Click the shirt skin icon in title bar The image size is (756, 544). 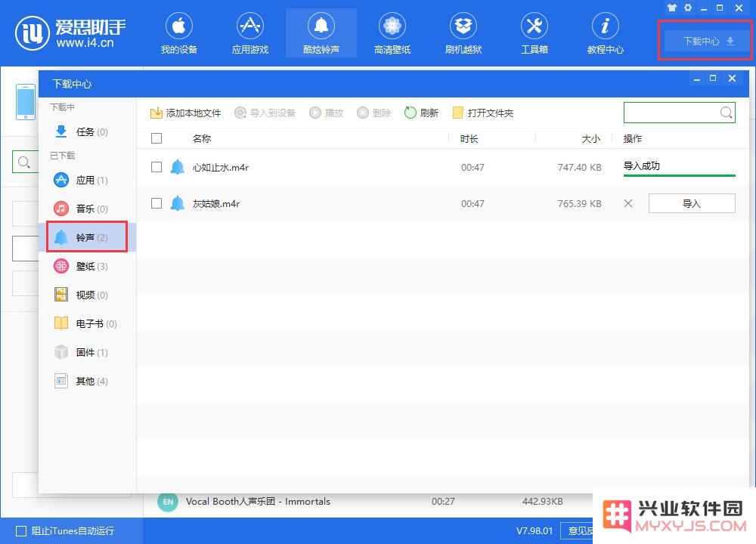pyautogui.click(x=671, y=8)
